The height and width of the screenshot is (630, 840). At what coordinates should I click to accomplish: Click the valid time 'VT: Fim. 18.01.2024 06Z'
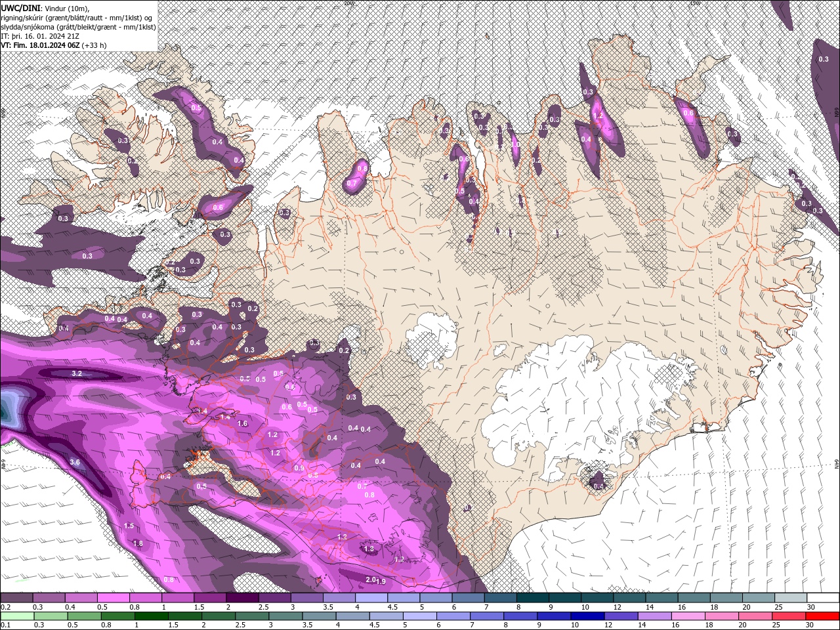(x=40, y=45)
